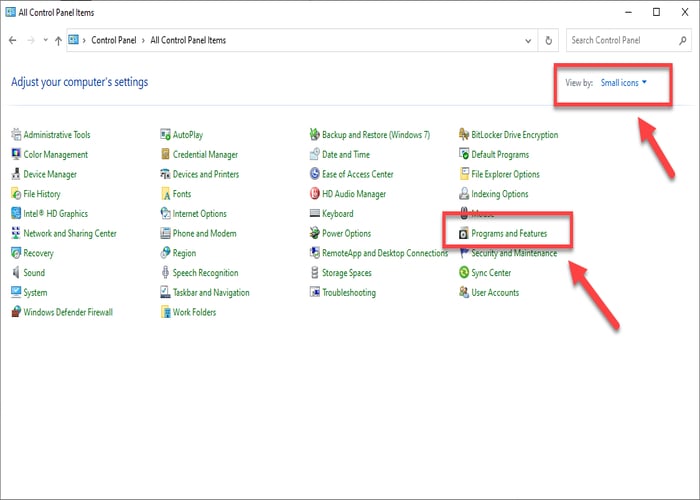Click the File History icon
Viewport: 700px width, 500px height.
16,193
